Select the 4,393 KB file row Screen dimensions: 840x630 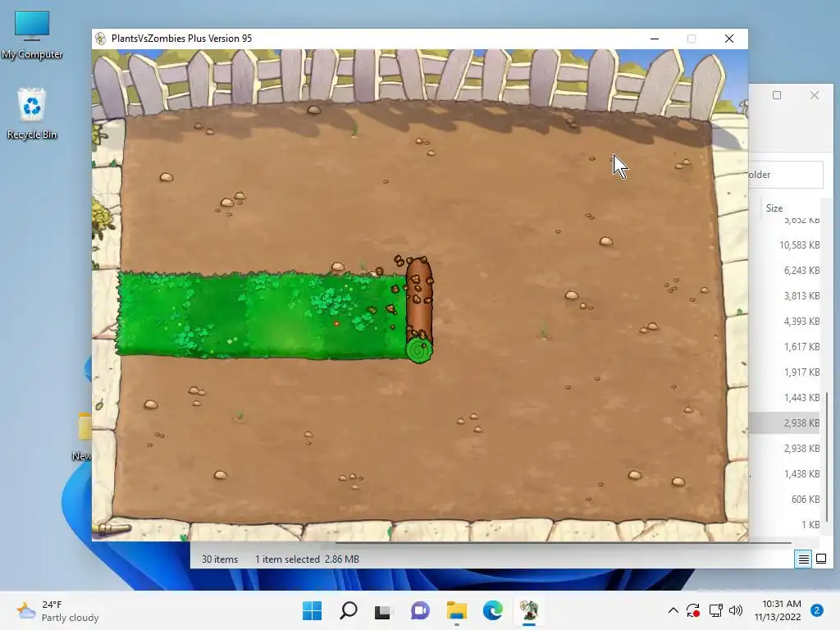click(784, 322)
